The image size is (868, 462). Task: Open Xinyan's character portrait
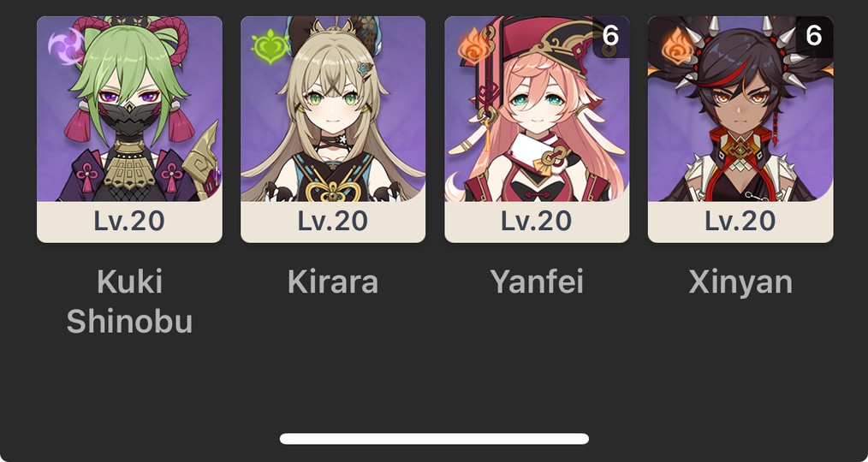pos(740,109)
